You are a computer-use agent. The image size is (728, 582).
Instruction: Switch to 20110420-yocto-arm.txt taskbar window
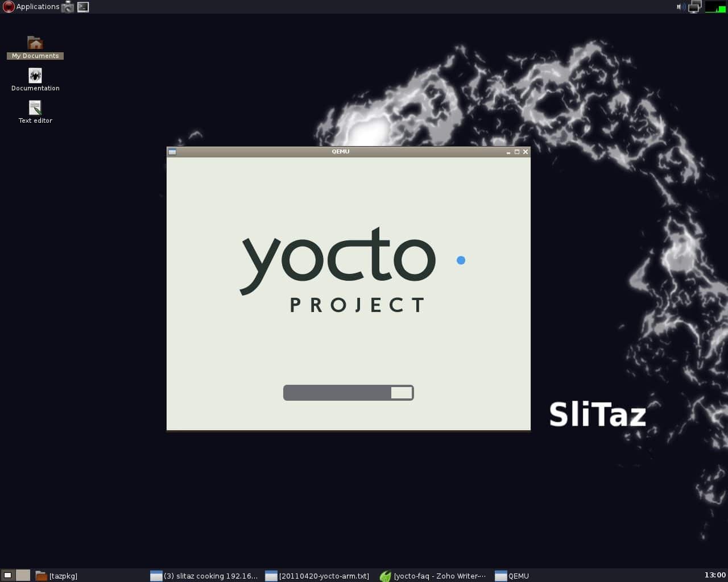(317, 576)
